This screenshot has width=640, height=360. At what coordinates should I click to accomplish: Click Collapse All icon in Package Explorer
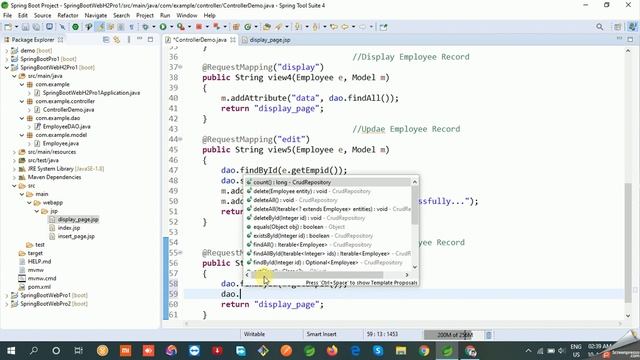point(106,40)
